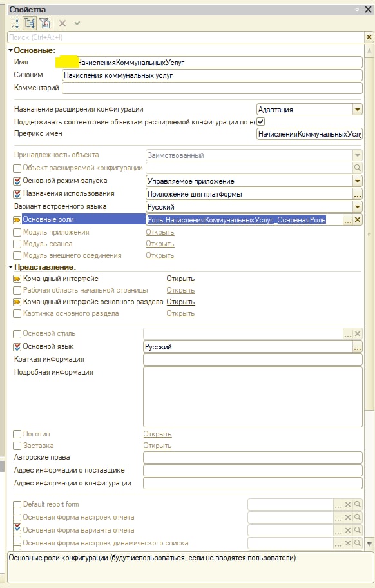
Task: Open Модуль приложения link
Action: (160, 233)
